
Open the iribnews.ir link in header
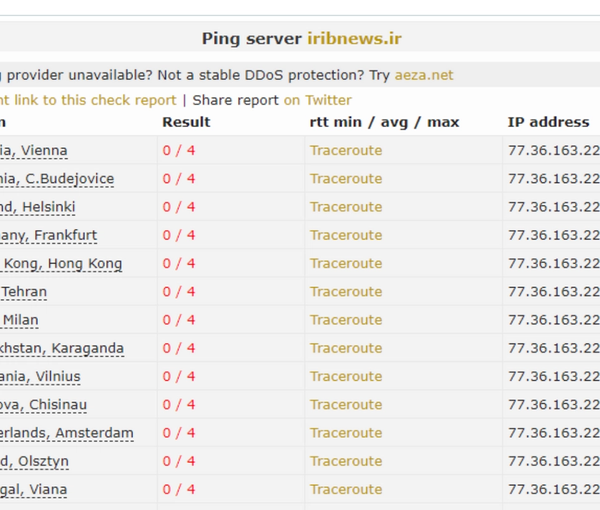[x=354, y=39]
